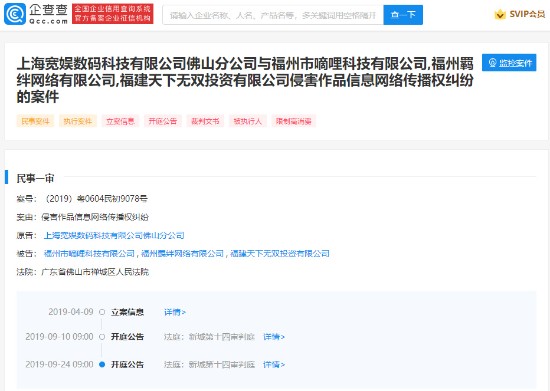Viewport: 550px width, 391px height.
Task: Click the 民事一审 section heading
Action: click(x=35, y=178)
